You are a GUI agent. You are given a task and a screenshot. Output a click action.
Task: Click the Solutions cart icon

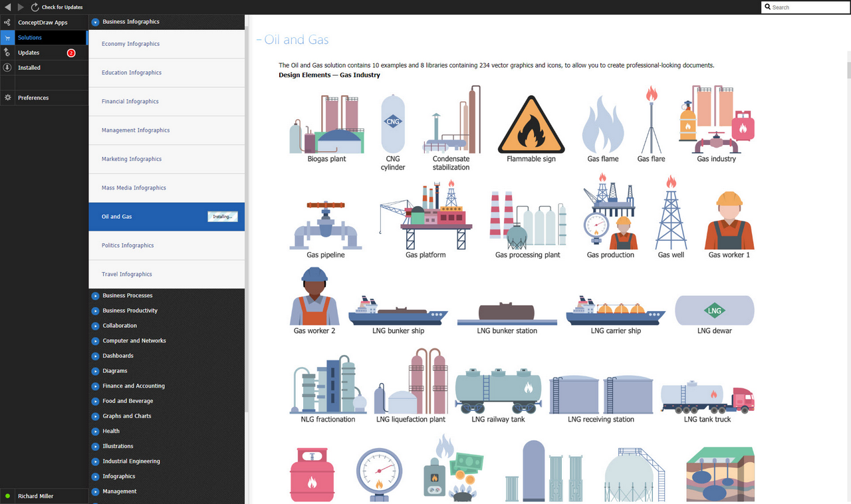(7, 38)
